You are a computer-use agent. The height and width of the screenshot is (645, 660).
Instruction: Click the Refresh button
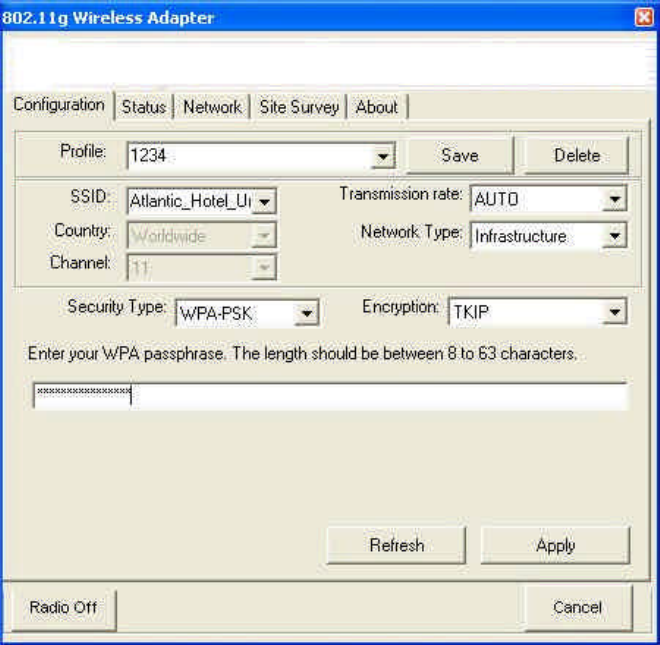tap(397, 545)
